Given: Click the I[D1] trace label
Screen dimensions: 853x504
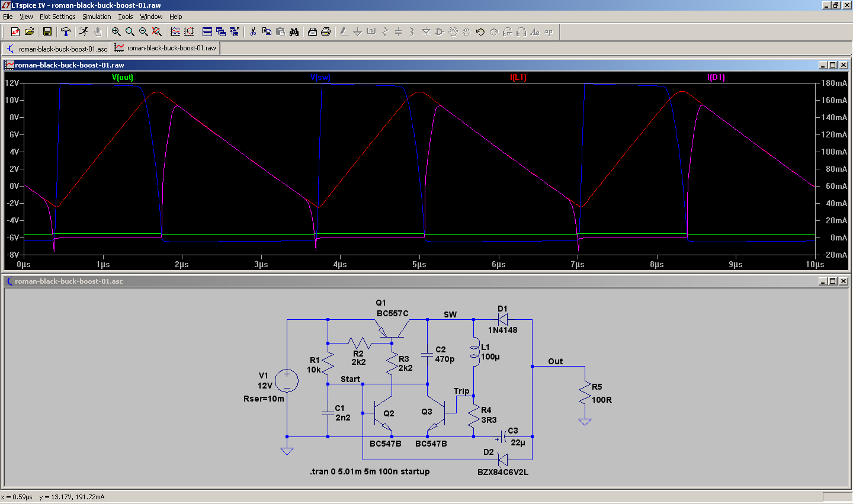Looking at the screenshot, I should pos(716,78).
